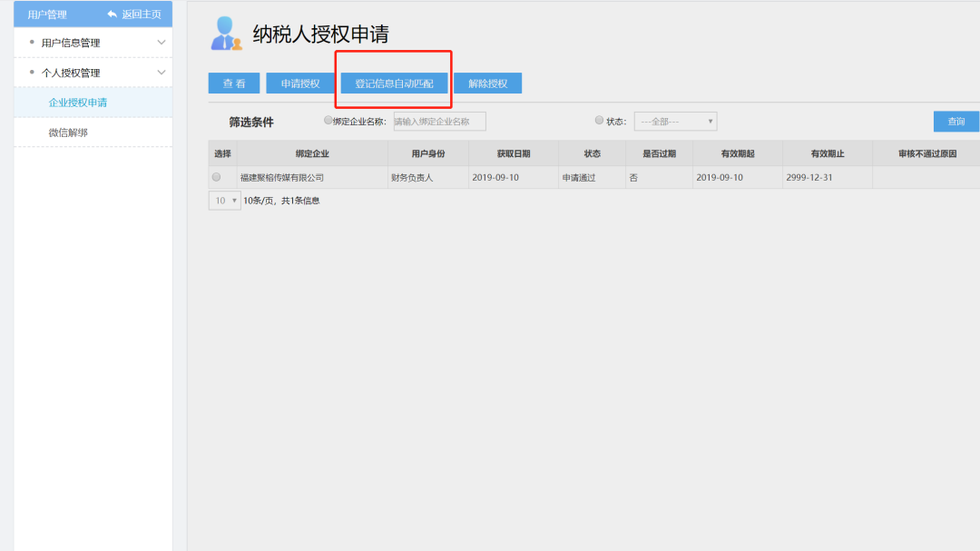
Task: Expand the 用户信息管理 chevron
Action: (x=162, y=43)
